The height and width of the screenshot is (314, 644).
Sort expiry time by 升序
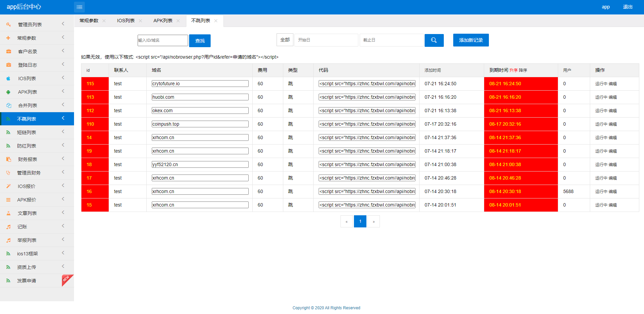click(513, 70)
